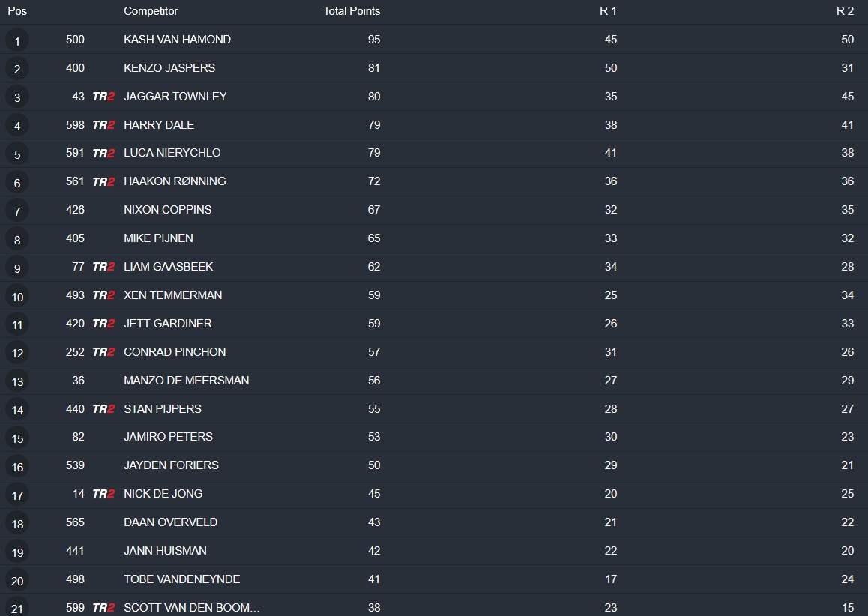The height and width of the screenshot is (616, 868).
Task: Click TR2 logo for Luca Nierychlo
Action: tap(103, 154)
